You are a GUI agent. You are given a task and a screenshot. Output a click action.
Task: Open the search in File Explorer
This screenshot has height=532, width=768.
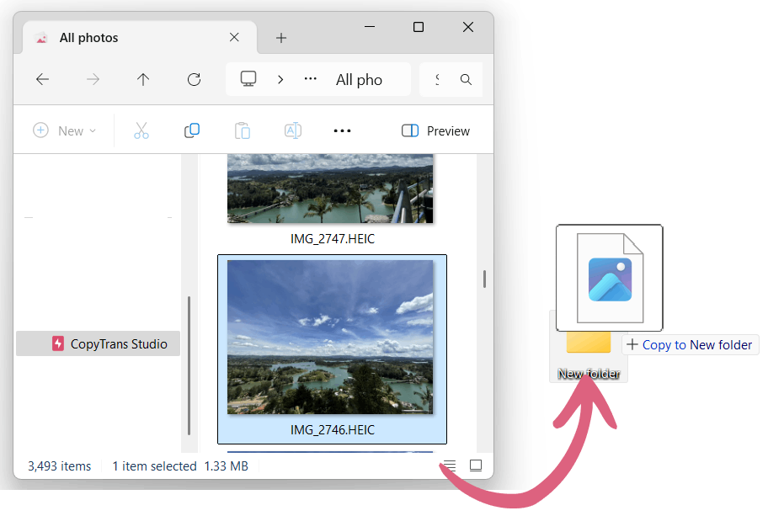[466, 79]
